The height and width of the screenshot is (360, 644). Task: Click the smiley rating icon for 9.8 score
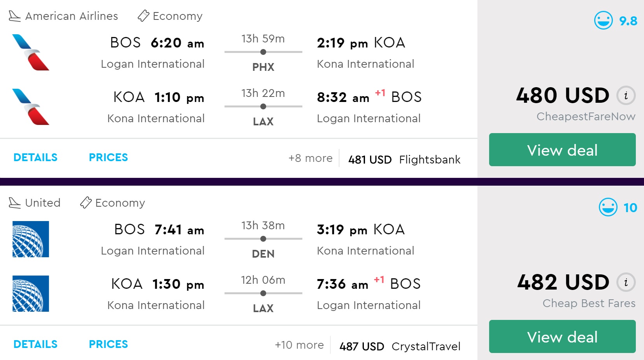click(603, 20)
